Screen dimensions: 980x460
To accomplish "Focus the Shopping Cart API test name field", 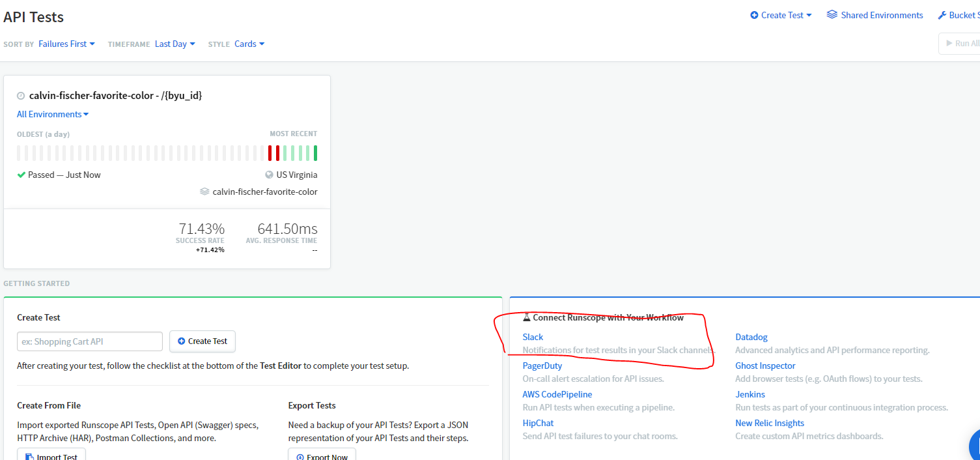I will [x=90, y=341].
